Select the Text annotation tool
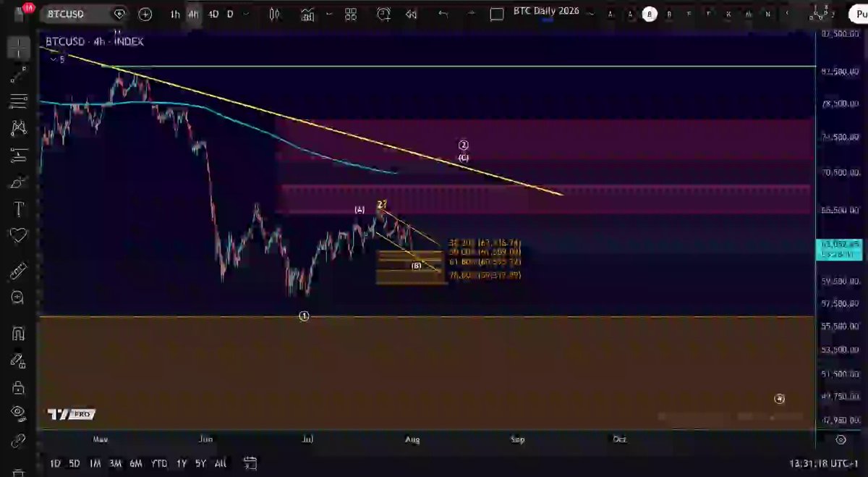This screenshot has width=868, height=477. coord(19,210)
